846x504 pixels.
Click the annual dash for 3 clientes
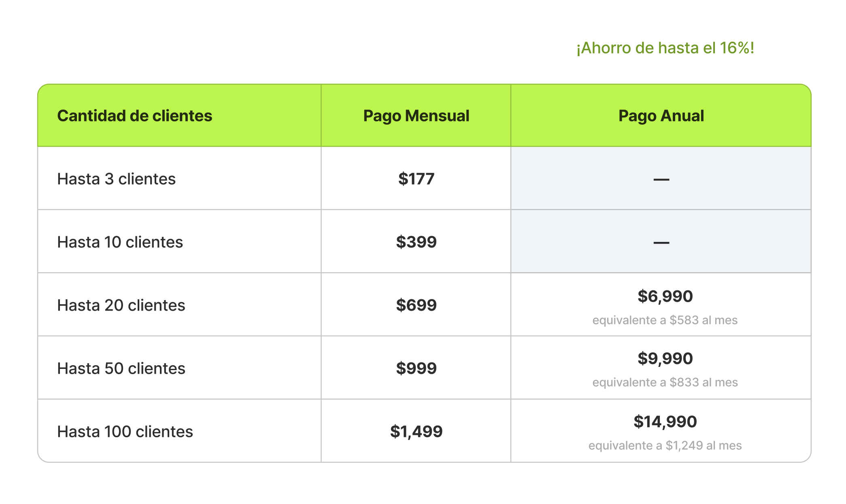click(x=661, y=179)
